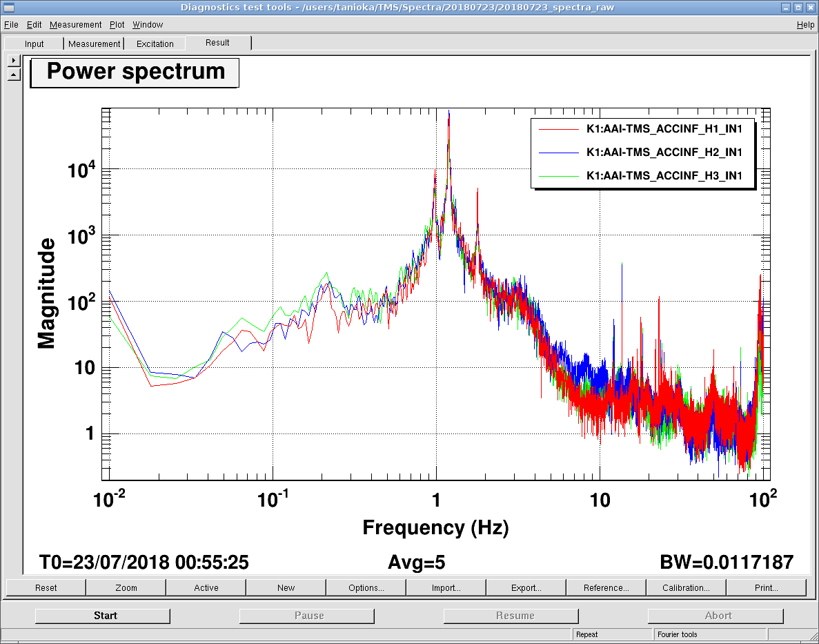
Task: Open the Options... dialog
Action: pyautogui.click(x=366, y=588)
